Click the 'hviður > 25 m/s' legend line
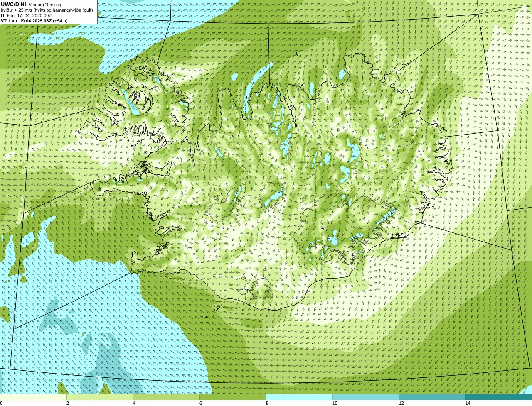This screenshot has height=406, width=532. pyautogui.click(x=47, y=10)
